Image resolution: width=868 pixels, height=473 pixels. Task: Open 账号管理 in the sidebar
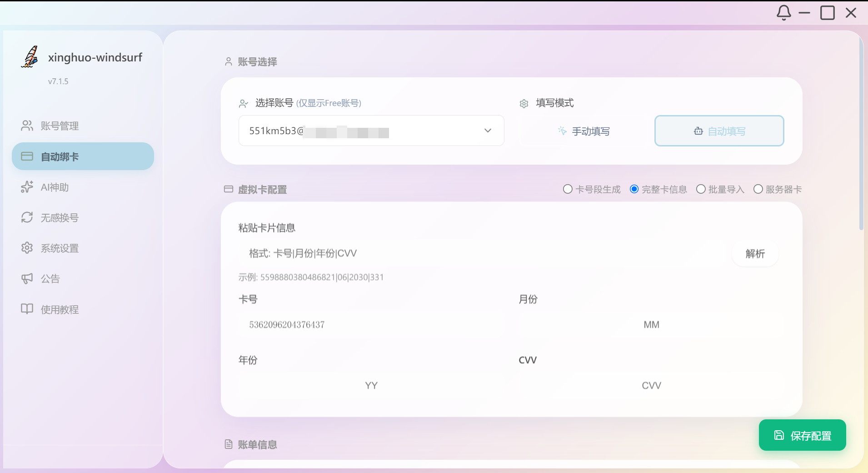coord(59,126)
